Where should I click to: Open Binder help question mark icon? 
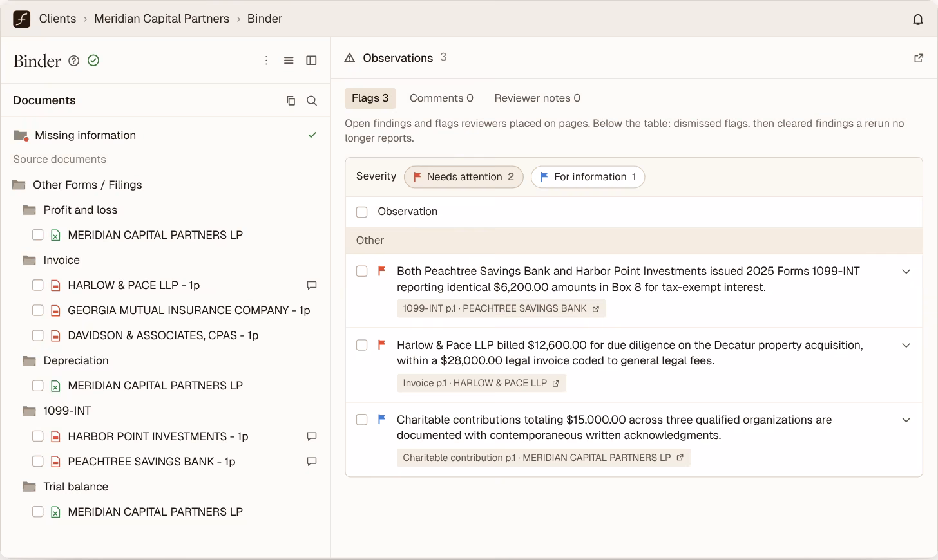pos(74,61)
